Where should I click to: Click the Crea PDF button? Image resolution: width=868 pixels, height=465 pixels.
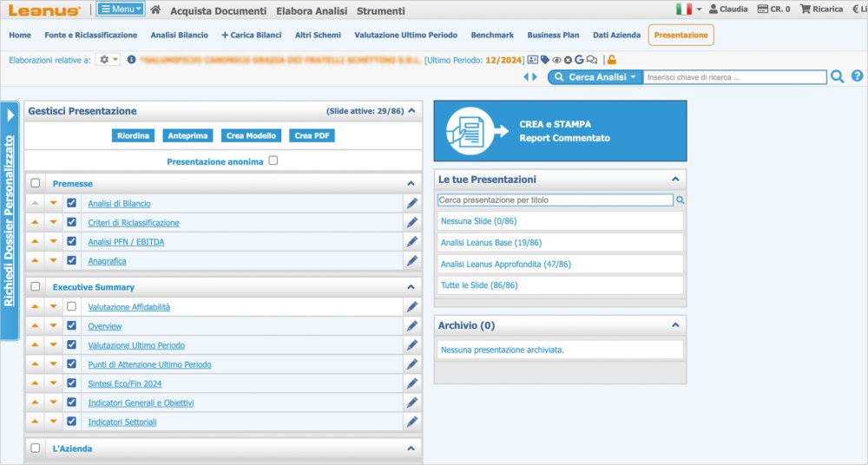point(312,135)
